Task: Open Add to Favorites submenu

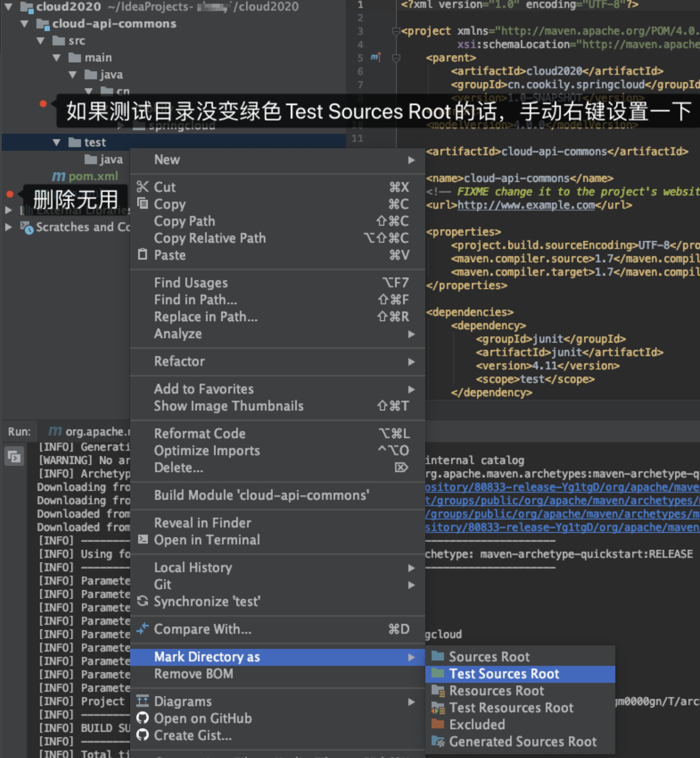Action: pos(278,389)
